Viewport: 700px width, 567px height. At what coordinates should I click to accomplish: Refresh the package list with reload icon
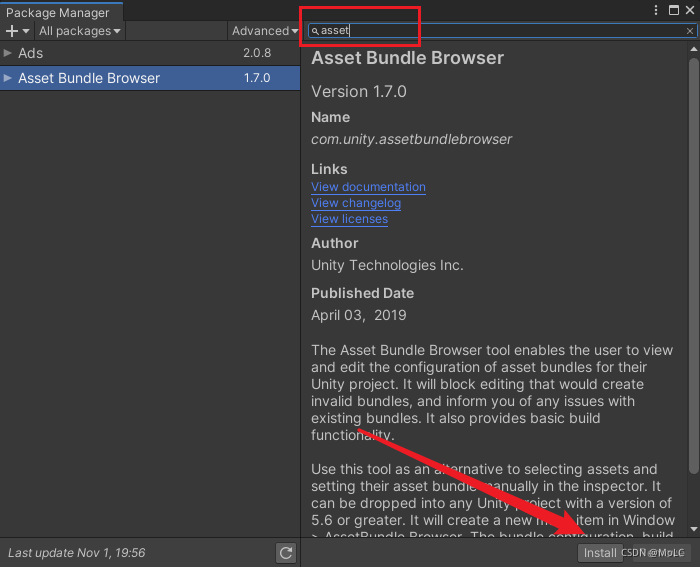click(286, 553)
